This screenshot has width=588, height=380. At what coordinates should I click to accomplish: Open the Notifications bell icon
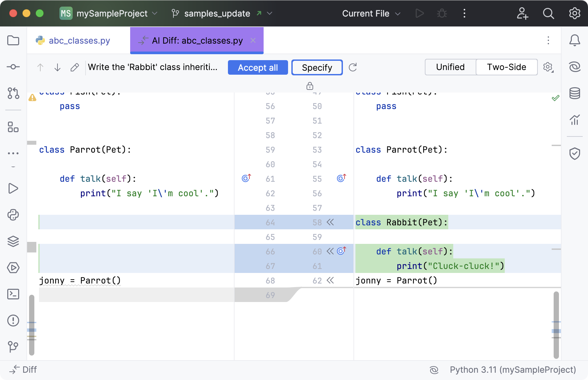point(575,40)
